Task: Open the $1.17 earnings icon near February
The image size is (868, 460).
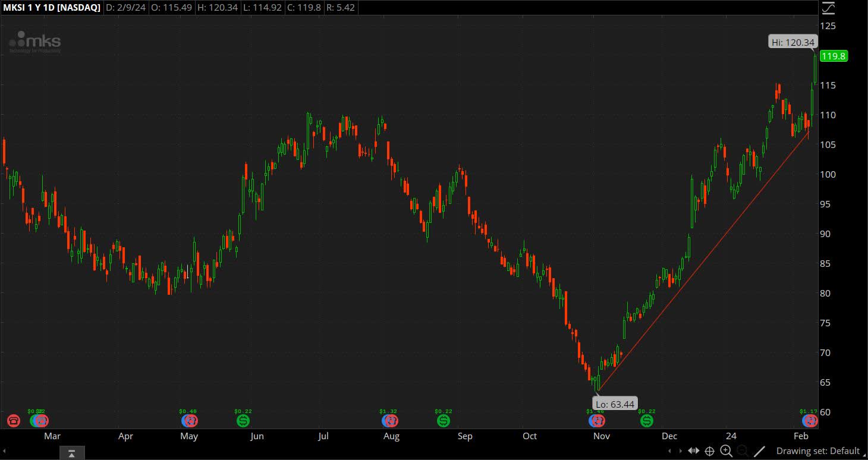Action: [810, 421]
